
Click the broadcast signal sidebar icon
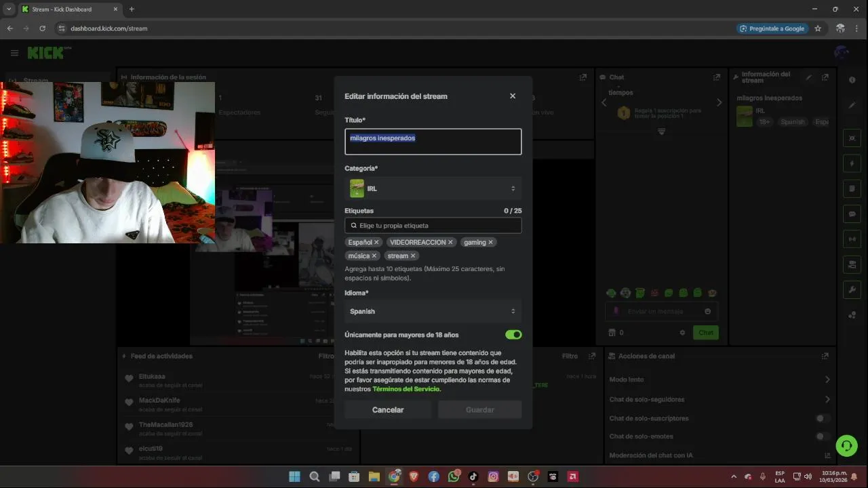click(852, 239)
